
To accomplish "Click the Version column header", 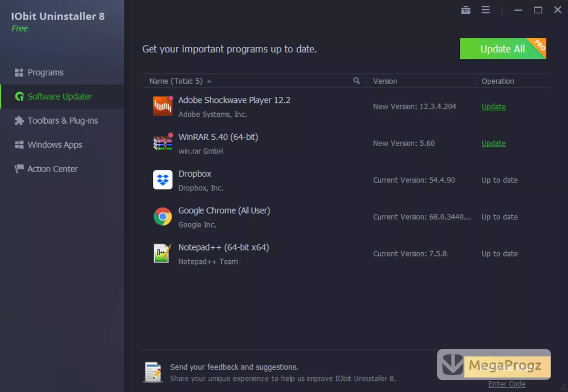I will coord(385,81).
